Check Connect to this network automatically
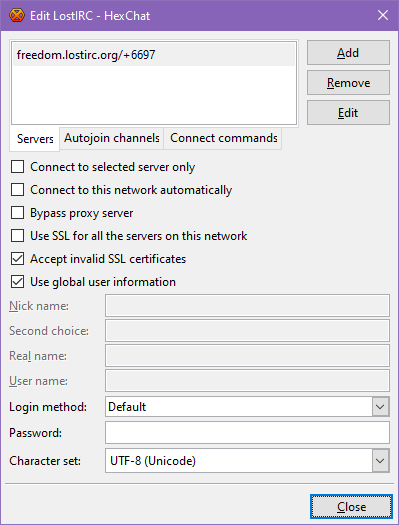This screenshot has height=525, width=399. click(17, 190)
